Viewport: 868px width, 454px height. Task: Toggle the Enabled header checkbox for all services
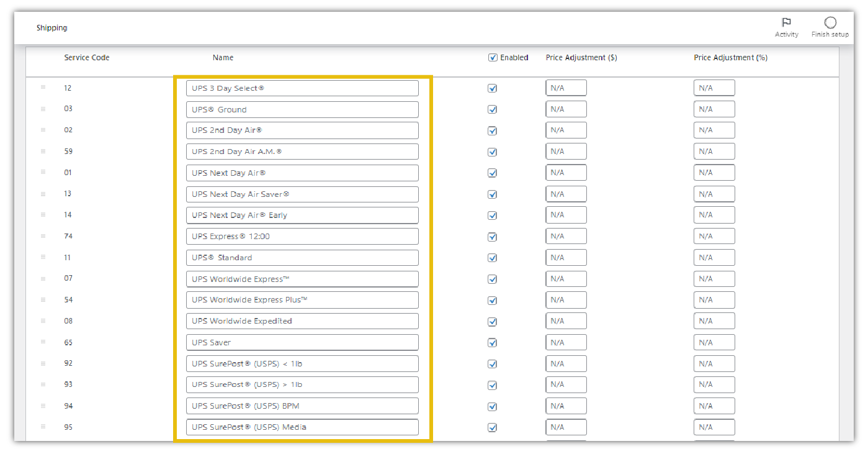[493, 58]
